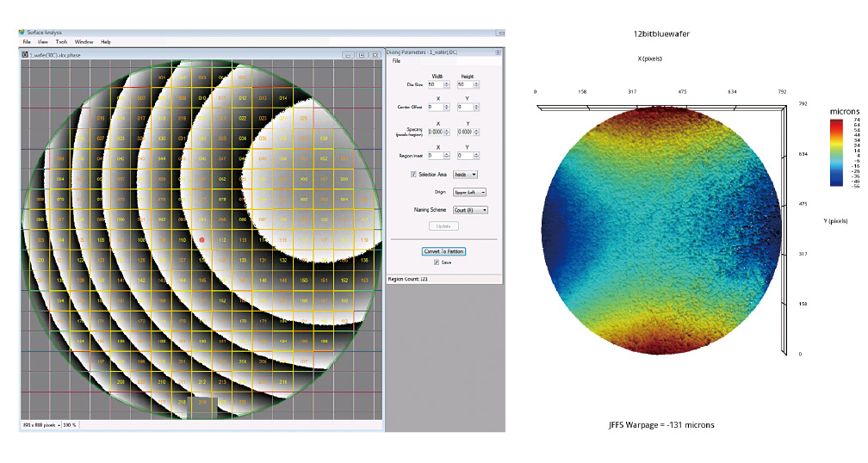Click the Center Offset Y spinner arrows

476,107
